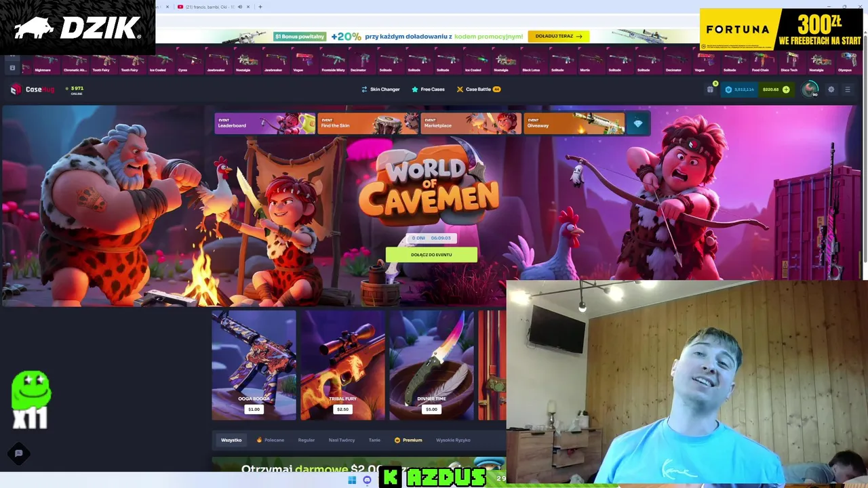Toggle the live drop feed lower icon

(12, 68)
